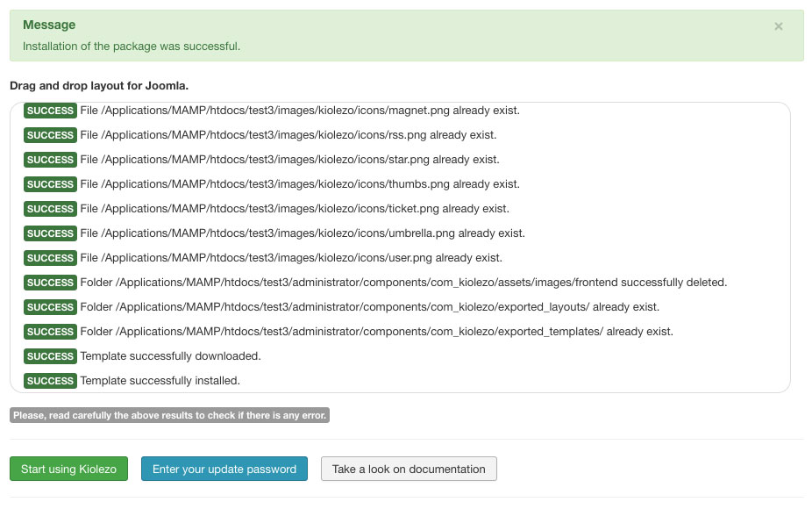Dismiss the installation success message
The width and height of the screenshot is (812, 509).
point(779,26)
